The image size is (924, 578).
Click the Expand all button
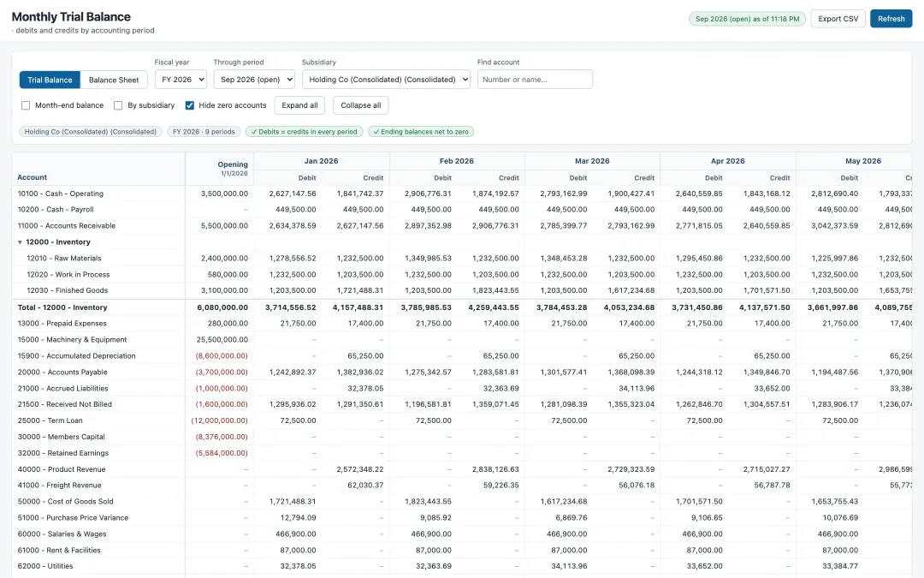pyautogui.click(x=299, y=105)
